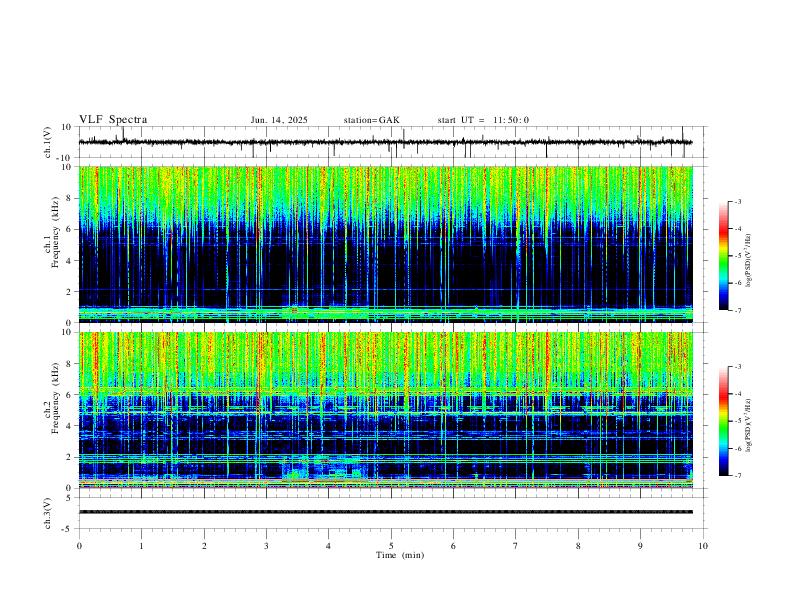This screenshot has width=792, height=612.
Task: Click the "station=GAK" label
Action: coord(372,120)
